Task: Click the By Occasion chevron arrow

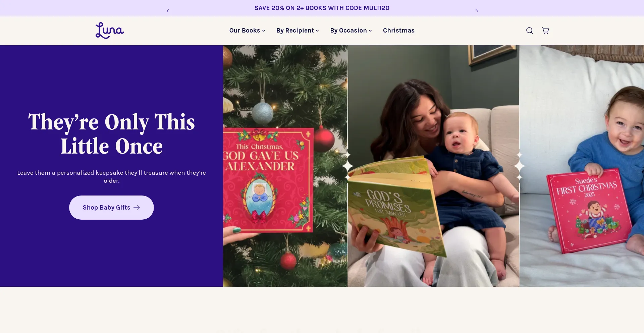Action: 370,31
